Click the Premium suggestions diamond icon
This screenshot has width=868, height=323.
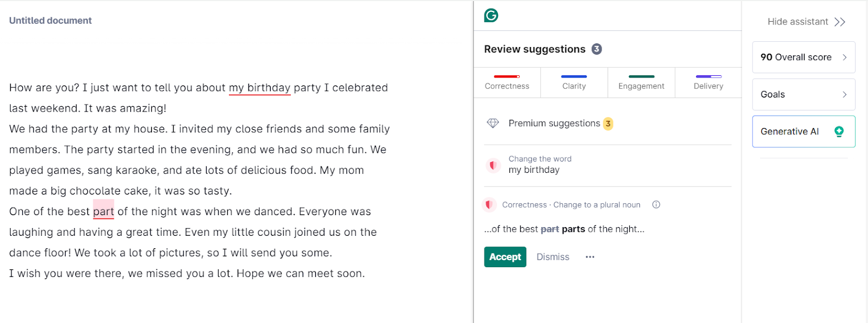pyautogui.click(x=493, y=124)
